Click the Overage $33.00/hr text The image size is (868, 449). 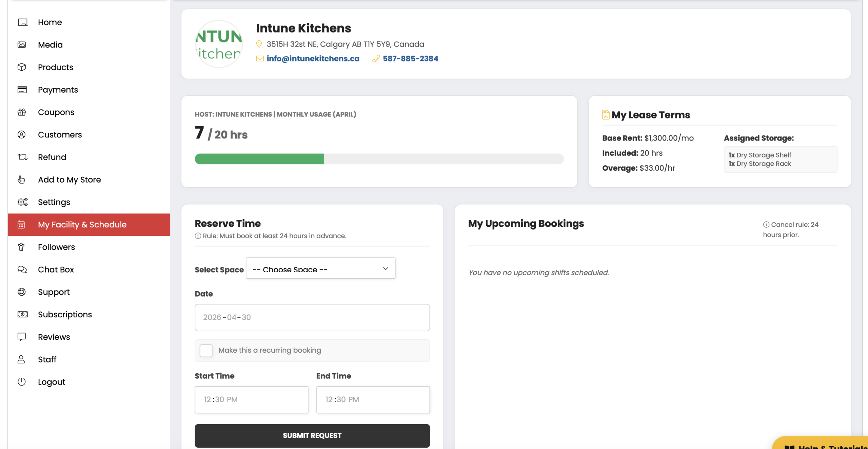coord(638,168)
